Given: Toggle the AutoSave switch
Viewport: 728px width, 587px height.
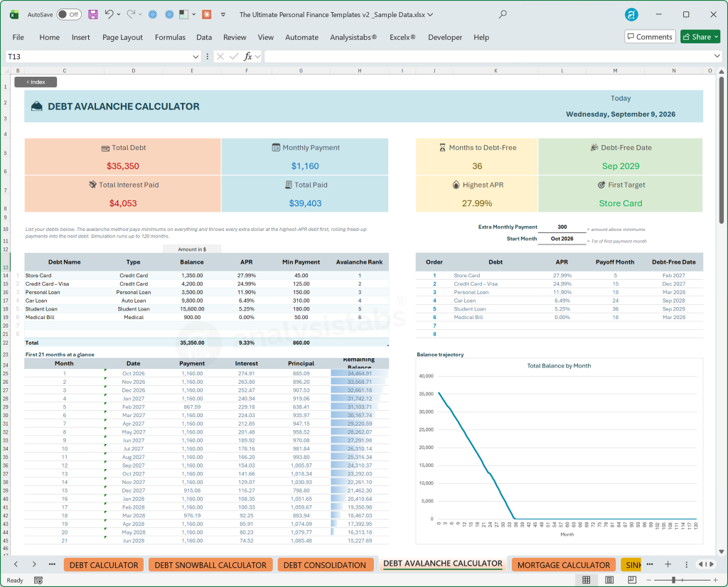Looking at the screenshot, I should (69, 14).
